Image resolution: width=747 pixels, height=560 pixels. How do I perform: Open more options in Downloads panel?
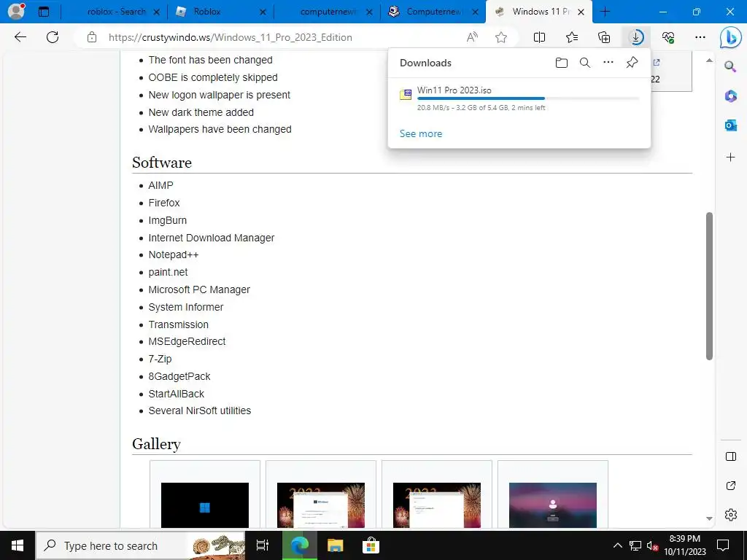click(608, 63)
